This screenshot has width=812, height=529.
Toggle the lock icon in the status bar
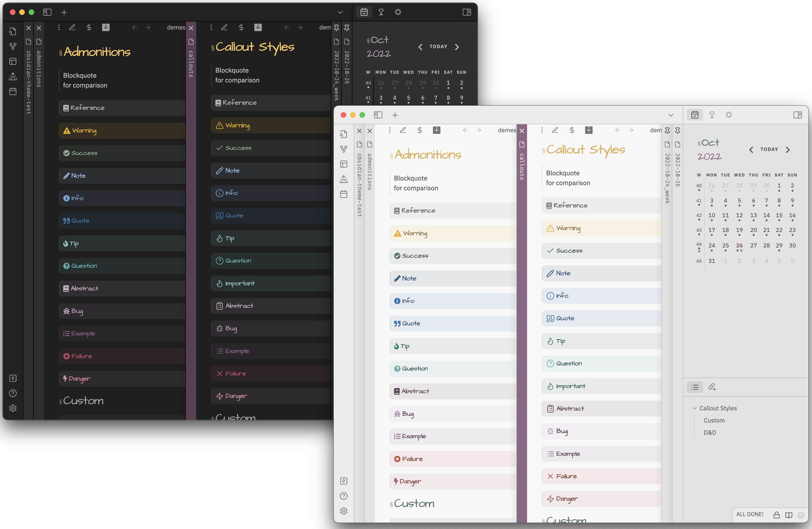(x=776, y=515)
